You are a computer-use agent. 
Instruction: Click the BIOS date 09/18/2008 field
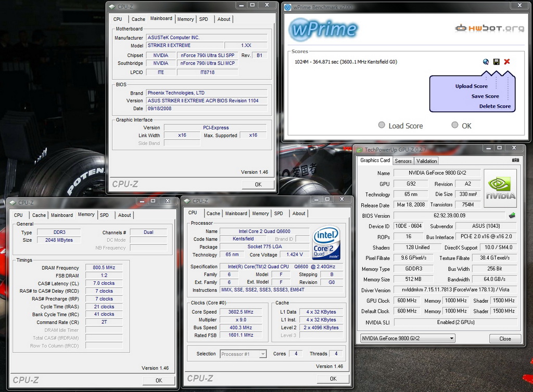pyautogui.click(x=207, y=109)
